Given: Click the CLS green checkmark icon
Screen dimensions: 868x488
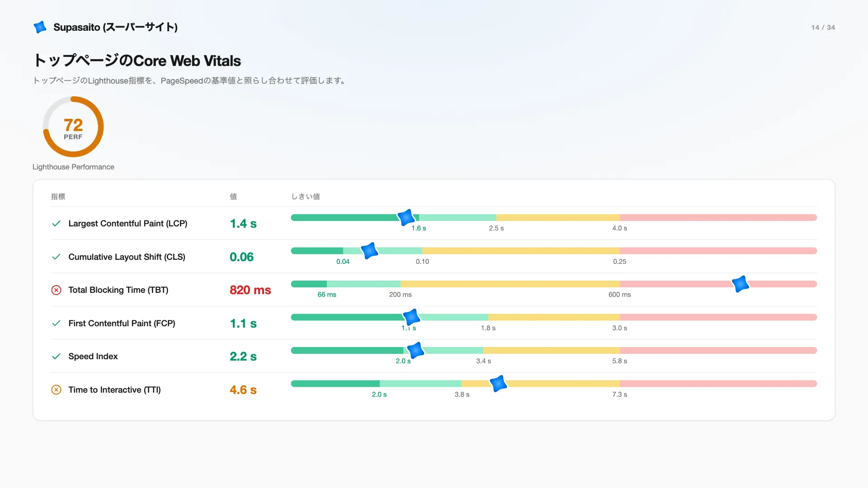Looking at the screenshot, I should point(56,257).
